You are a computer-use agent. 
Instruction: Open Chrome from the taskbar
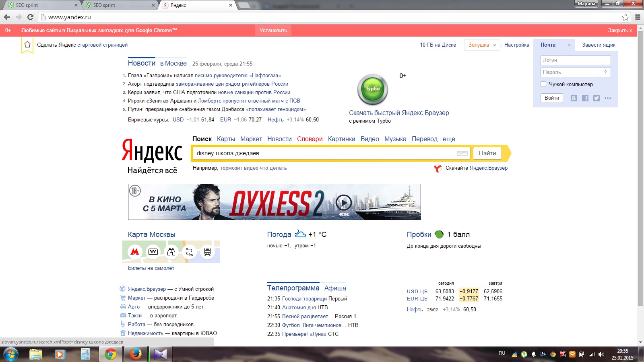point(111,354)
